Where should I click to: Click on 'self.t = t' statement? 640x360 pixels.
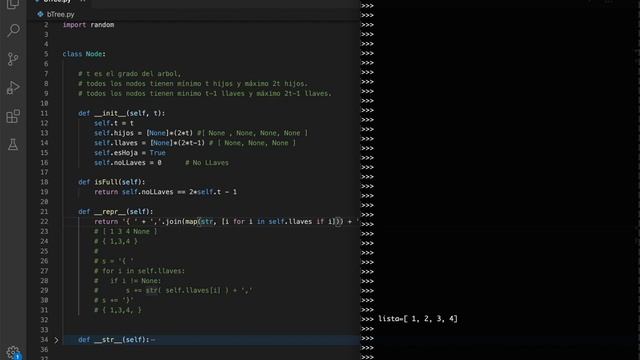click(114, 123)
